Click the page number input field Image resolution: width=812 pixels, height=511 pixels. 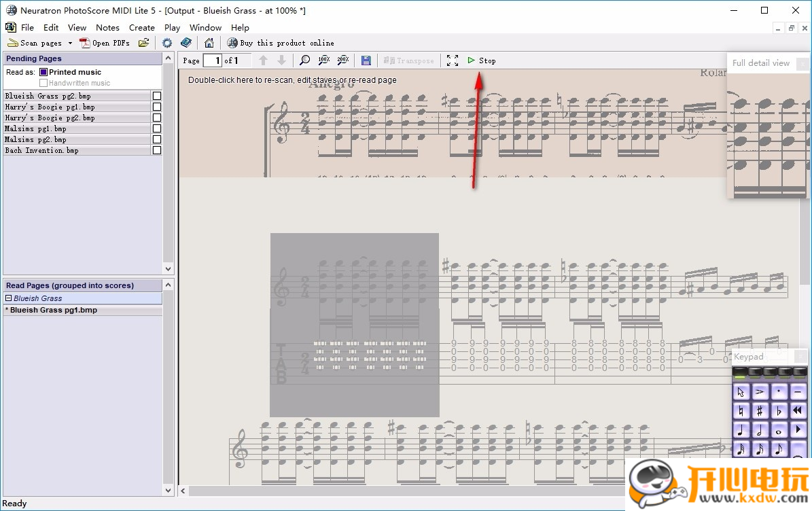213,60
